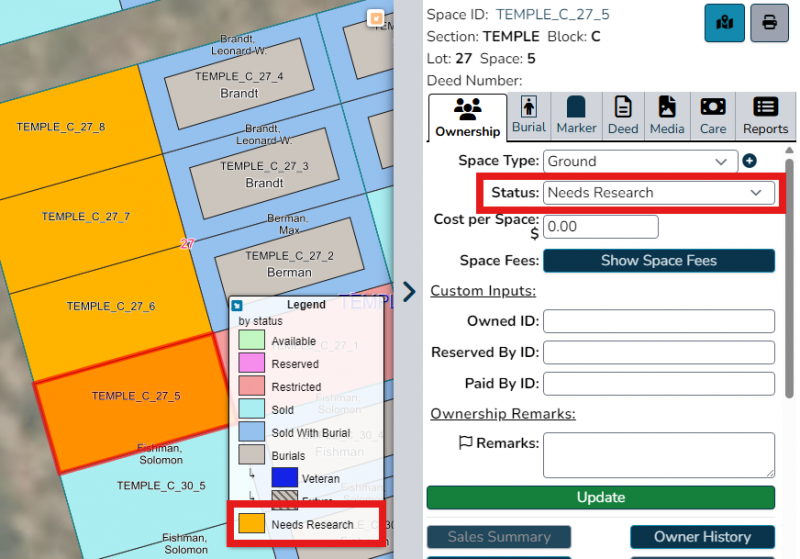This screenshot has width=800, height=559.
Task: Add a new space type with plus icon
Action: pos(749,161)
